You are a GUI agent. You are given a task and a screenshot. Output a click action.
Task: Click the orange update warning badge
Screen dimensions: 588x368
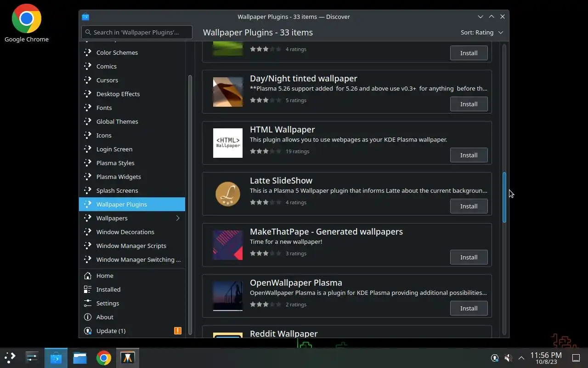(178, 331)
